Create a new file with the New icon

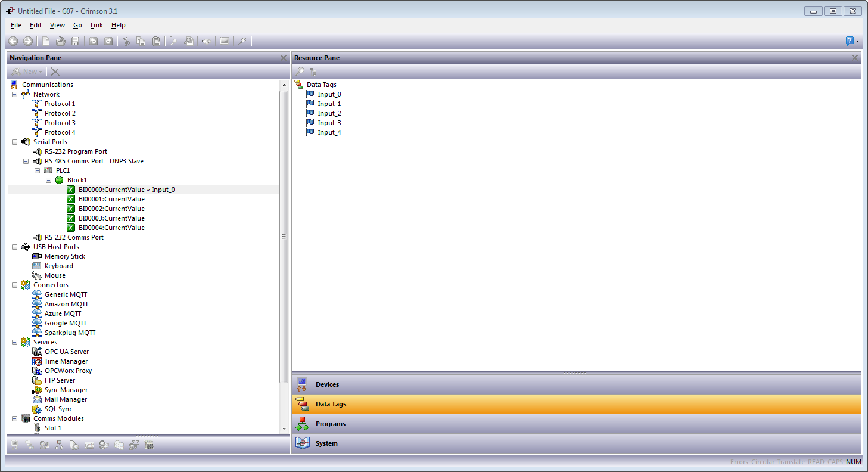coord(46,41)
